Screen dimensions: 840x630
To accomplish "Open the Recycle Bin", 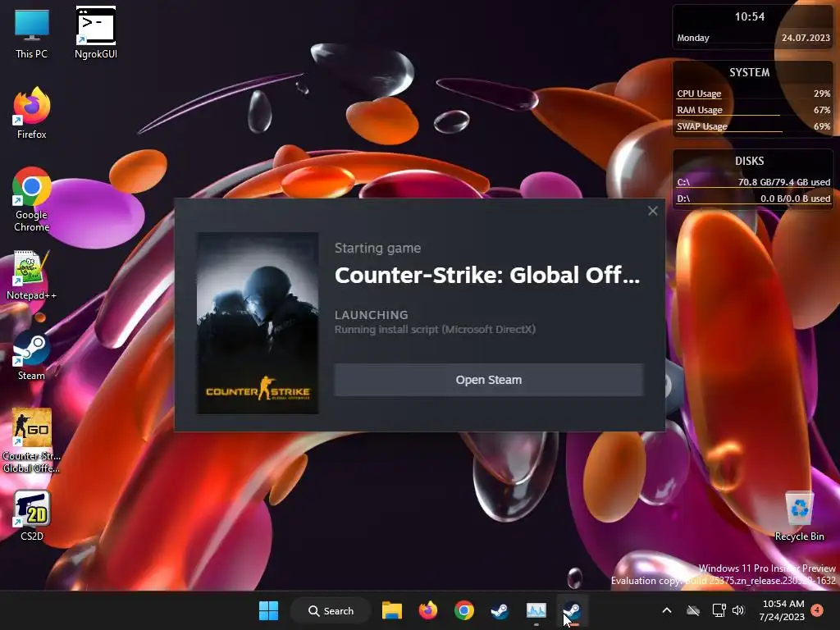I will (799, 515).
